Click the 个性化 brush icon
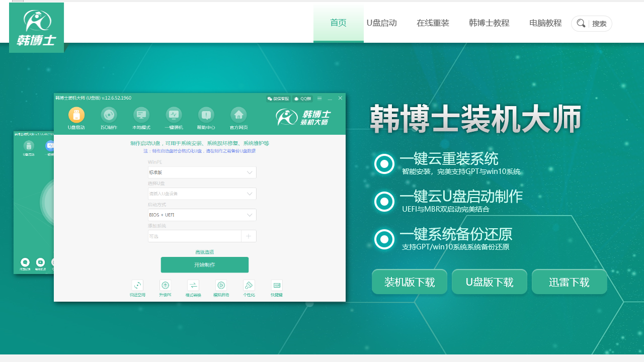 249,285
